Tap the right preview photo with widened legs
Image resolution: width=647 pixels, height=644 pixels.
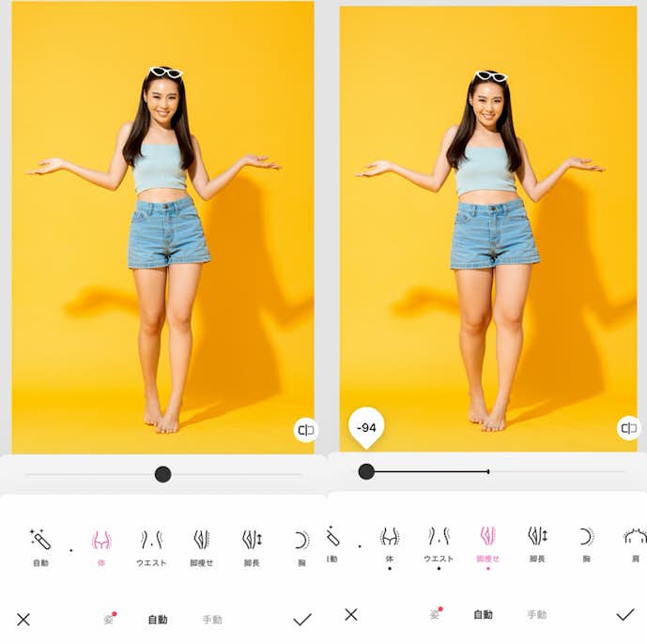(x=488, y=228)
